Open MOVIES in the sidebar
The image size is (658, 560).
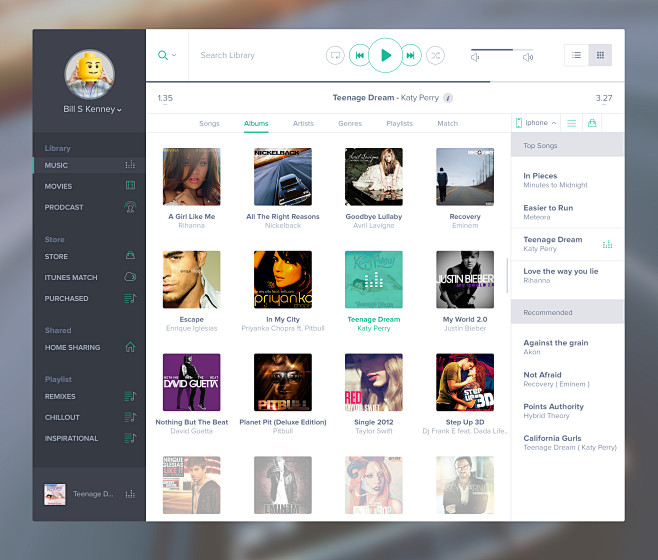pyautogui.click(x=58, y=186)
